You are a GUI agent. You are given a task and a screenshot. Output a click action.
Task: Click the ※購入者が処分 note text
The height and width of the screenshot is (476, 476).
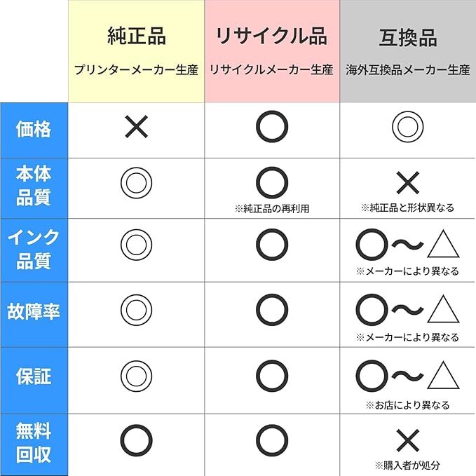pos(407,465)
